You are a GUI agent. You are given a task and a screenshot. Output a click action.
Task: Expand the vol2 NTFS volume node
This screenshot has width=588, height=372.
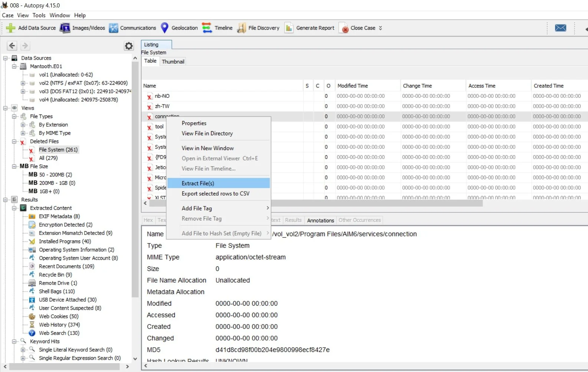point(23,83)
